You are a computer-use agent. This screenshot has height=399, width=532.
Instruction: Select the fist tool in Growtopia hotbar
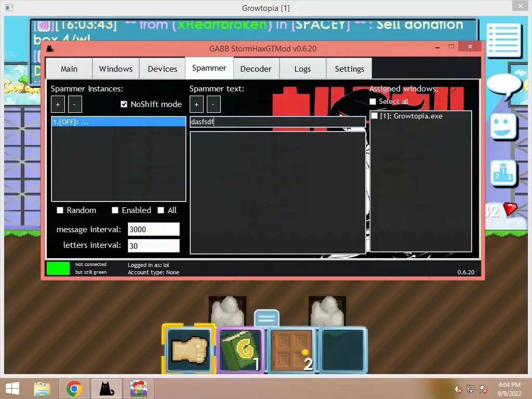tap(189, 350)
